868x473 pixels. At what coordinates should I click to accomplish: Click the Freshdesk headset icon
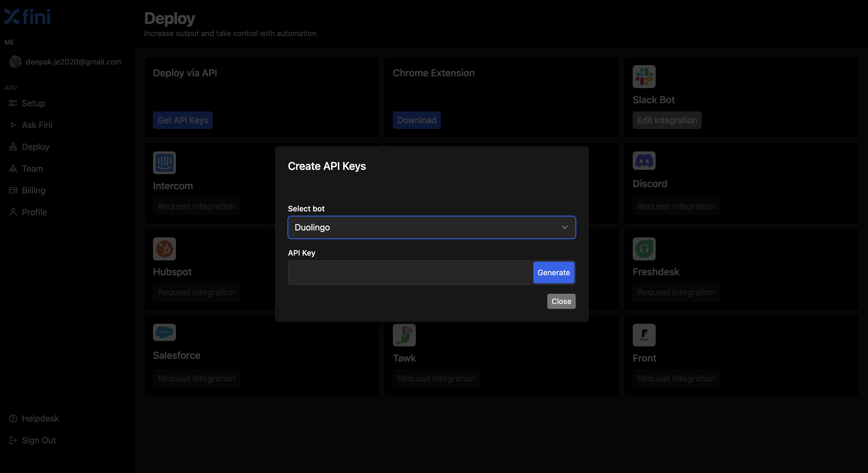(x=644, y=249)
